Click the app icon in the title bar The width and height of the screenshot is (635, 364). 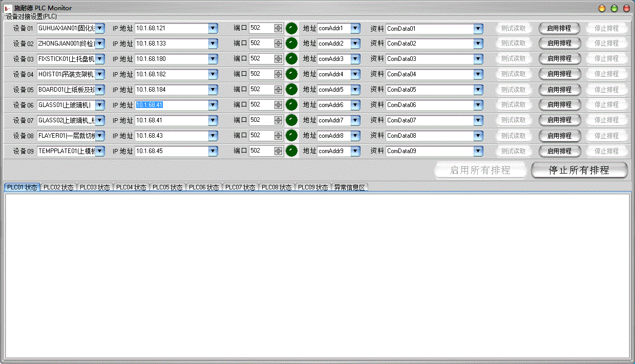point(8,8)
